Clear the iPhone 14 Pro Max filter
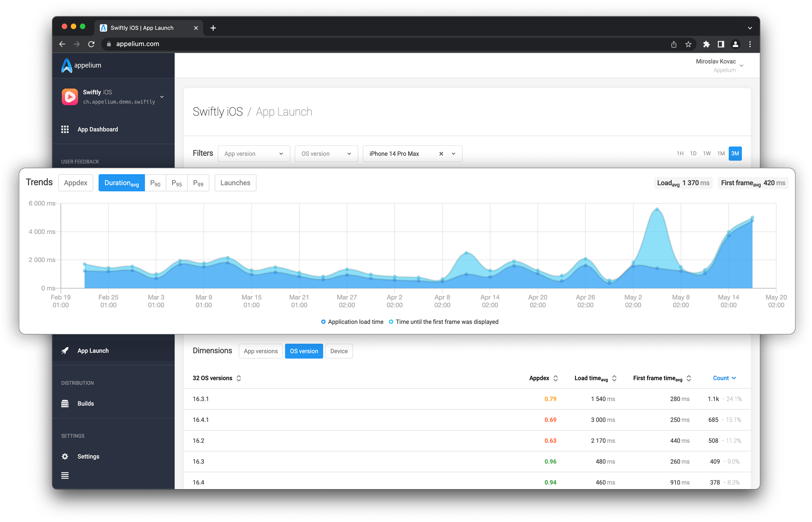 (441, 154)
